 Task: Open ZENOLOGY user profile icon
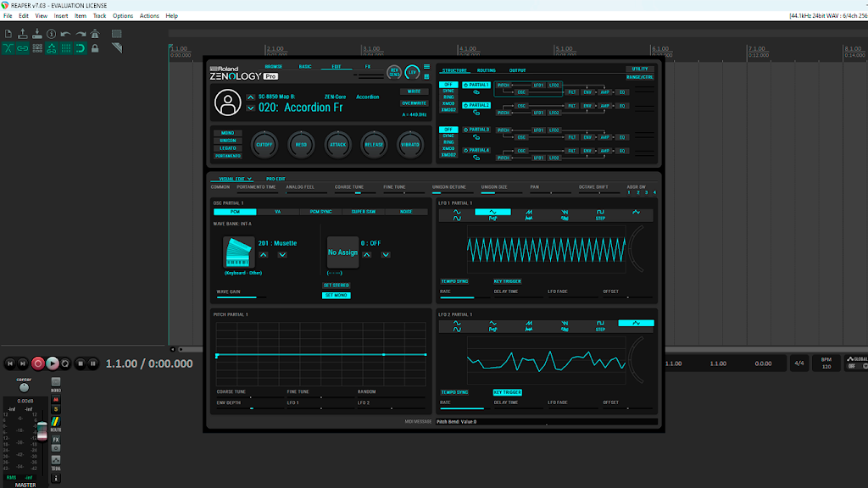(x=227, y=103)
